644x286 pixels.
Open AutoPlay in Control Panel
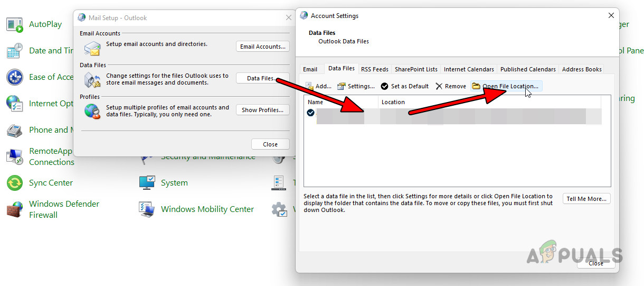(14, 24)
